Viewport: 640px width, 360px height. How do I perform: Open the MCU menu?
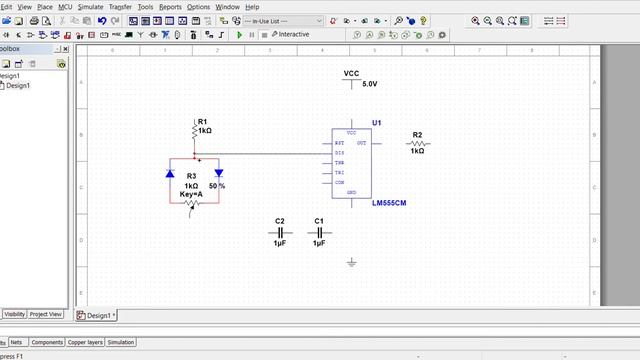pos(65,7)
